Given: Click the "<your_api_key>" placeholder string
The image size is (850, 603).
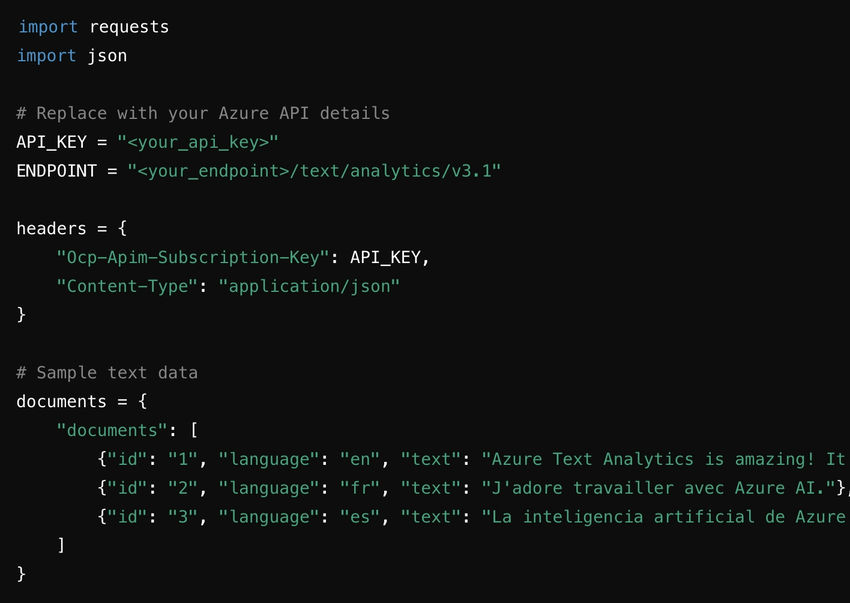Looking at the screenshot, I should point(197,142).
